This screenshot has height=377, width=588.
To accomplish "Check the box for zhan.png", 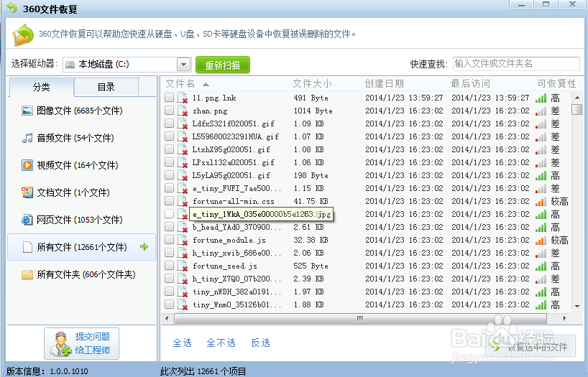I will [169, 110].
